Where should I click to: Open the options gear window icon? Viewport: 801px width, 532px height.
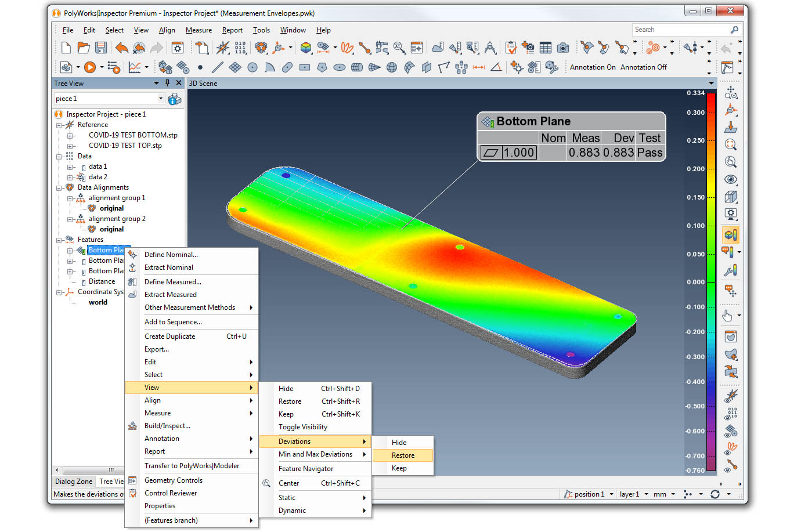tap(178, 48)
